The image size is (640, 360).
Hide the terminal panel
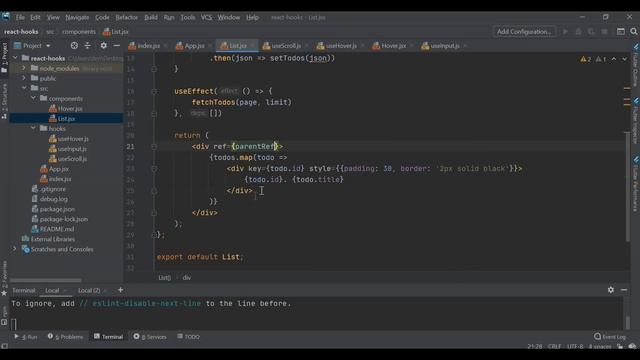point(624,290)
